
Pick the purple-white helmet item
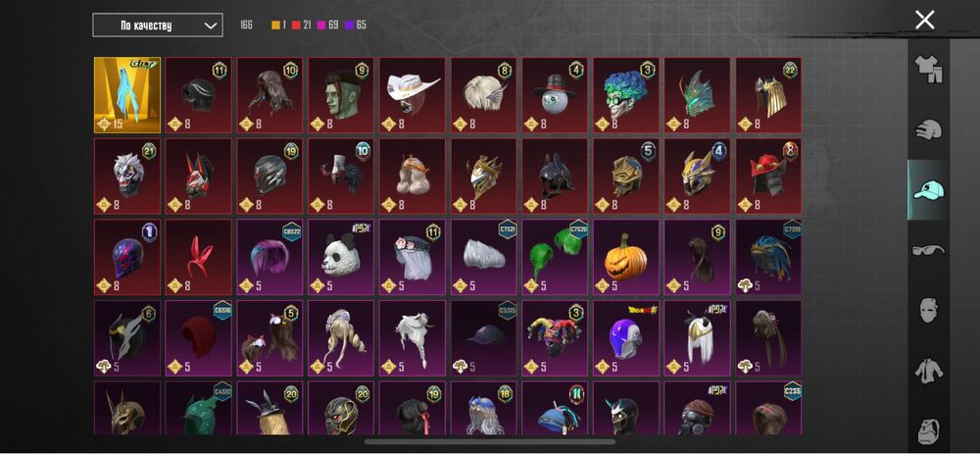click(x=626, y=337)
